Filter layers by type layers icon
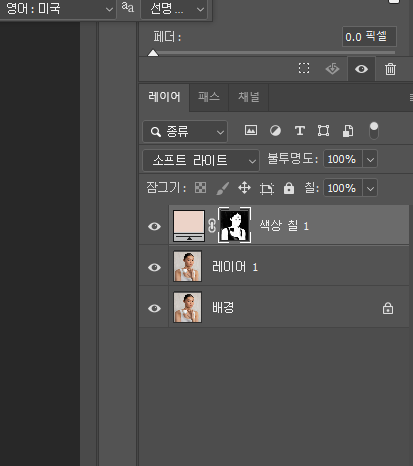This screenshot has height=466, width=413. (x=300, y=130)
